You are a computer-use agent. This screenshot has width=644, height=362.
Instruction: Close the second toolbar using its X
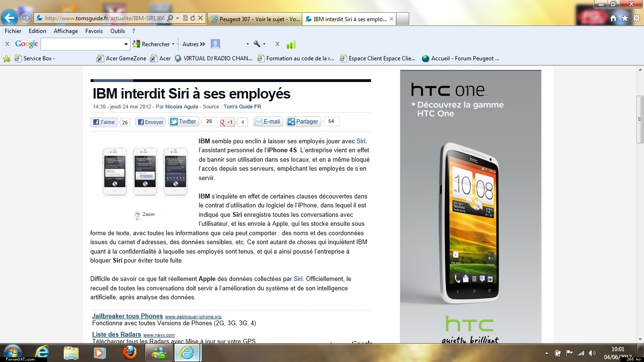[x=277, y=44]
